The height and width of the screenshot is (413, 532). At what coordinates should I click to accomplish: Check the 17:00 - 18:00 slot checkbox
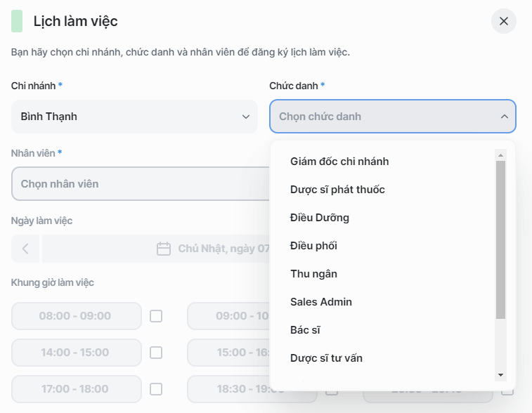click(156, 389)
